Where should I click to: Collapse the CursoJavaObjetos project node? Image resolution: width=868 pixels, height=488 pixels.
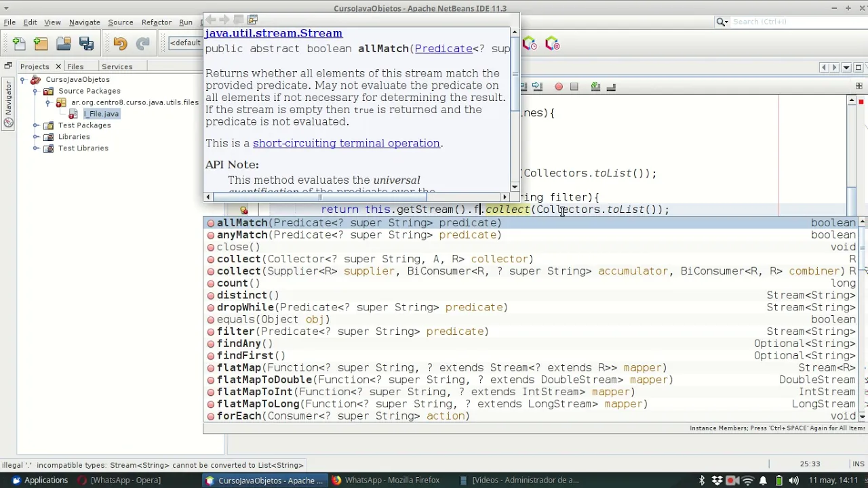tap(22, 79)
